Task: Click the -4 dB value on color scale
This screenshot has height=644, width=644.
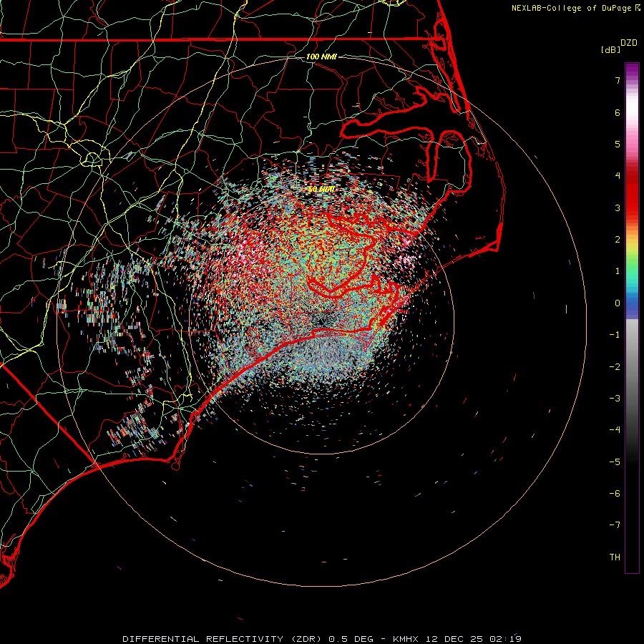Action: [x=615, y=430]
